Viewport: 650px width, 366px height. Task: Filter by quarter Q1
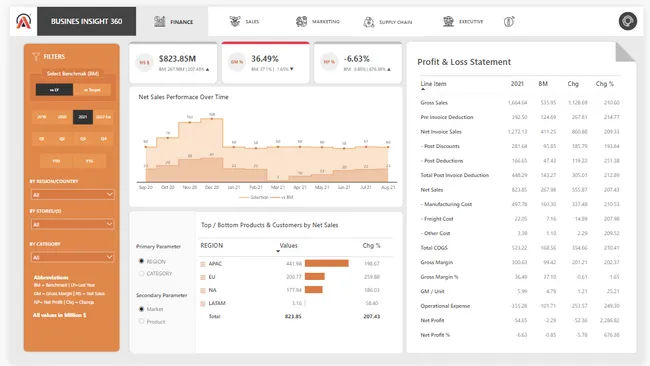click(41, 138)
